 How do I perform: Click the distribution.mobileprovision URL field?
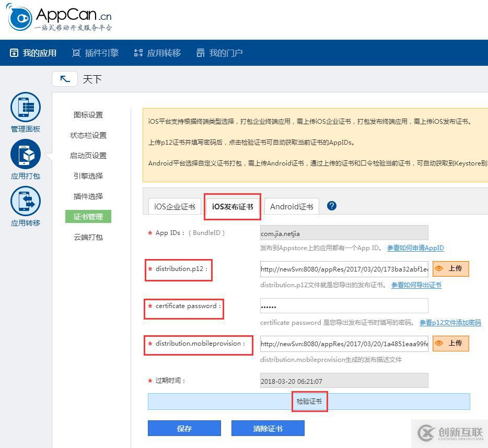pyautogui.click(x=344, y=344)
